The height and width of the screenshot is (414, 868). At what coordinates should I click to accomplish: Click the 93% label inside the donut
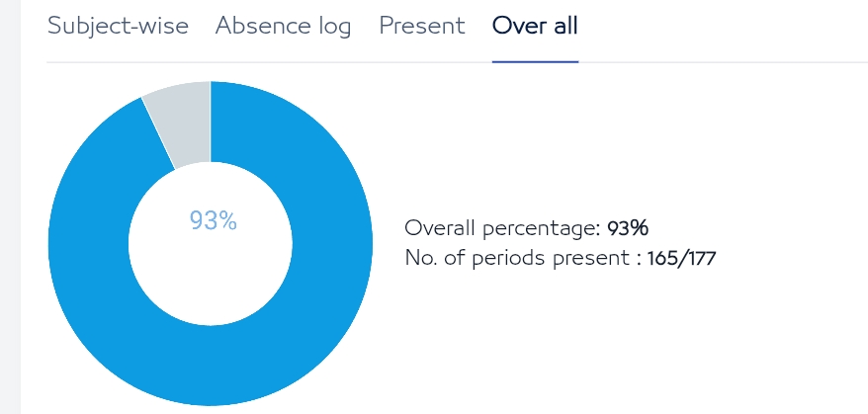click(x=213, y=221)
